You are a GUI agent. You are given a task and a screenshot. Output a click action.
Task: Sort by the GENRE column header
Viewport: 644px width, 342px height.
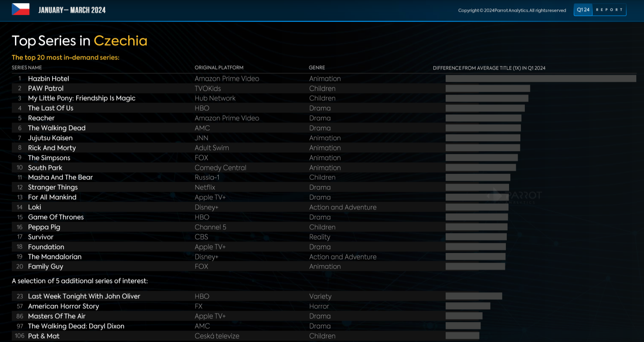(317, 67)
